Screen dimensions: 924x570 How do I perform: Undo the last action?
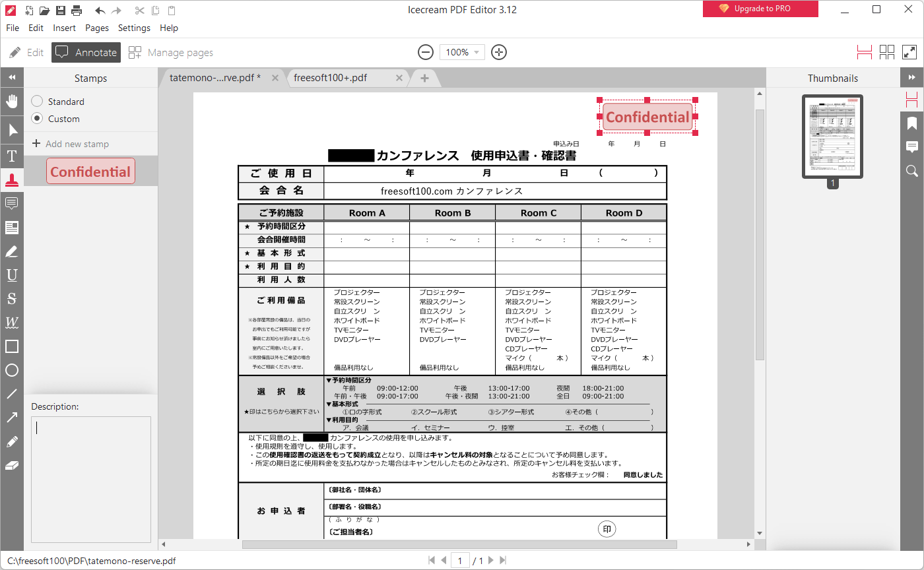point(100,10)
